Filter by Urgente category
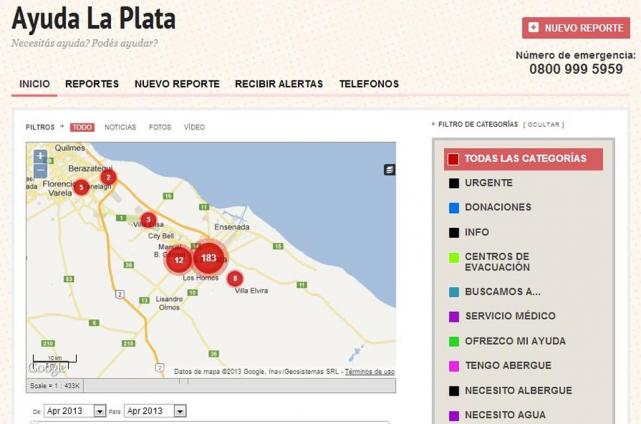 [489, 183]
